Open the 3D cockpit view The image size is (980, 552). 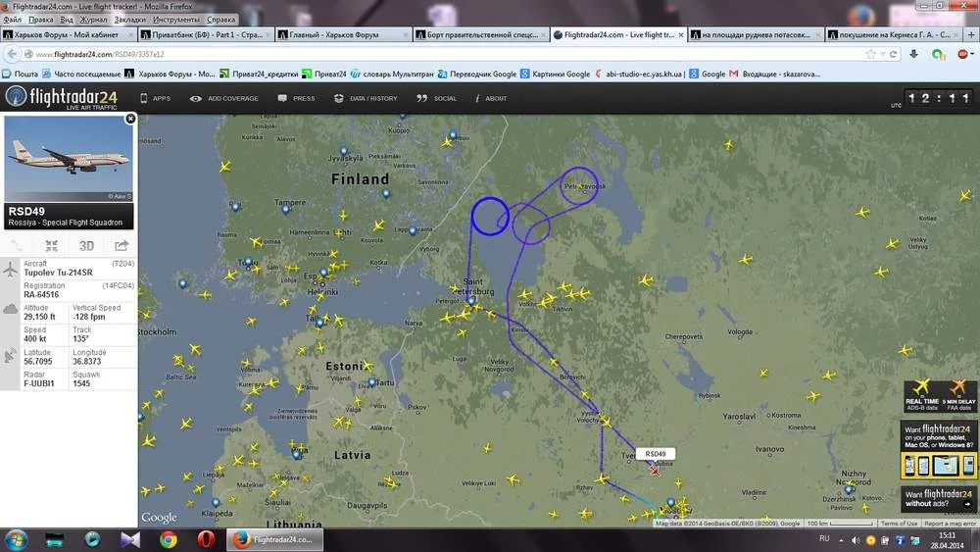click(x=86, y=246)
